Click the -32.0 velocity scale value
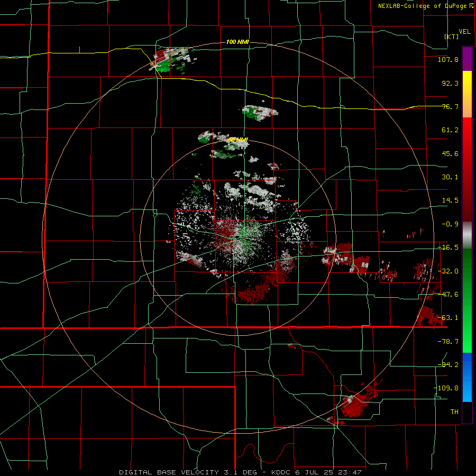 tap(448, 271)
